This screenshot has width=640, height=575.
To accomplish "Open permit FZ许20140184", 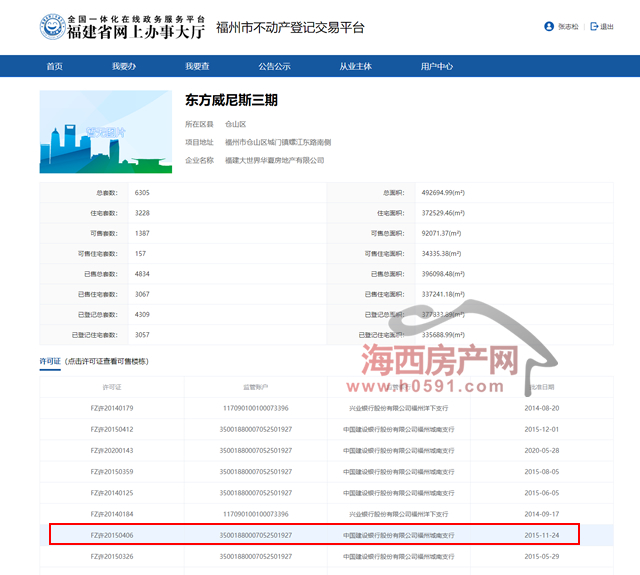I will coord(112,514).
